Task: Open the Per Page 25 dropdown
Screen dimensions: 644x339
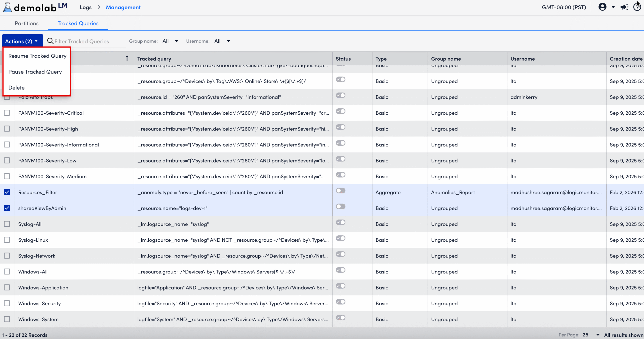Action: (591, 335)
